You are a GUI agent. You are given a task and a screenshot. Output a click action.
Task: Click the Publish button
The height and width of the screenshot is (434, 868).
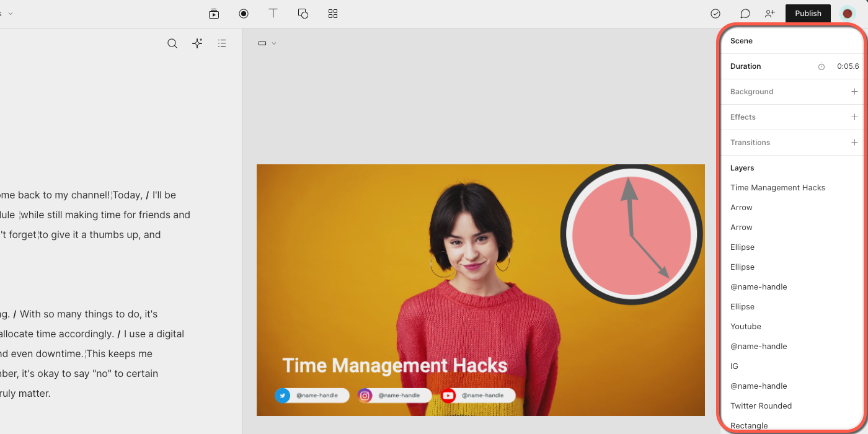pos(808,14)
